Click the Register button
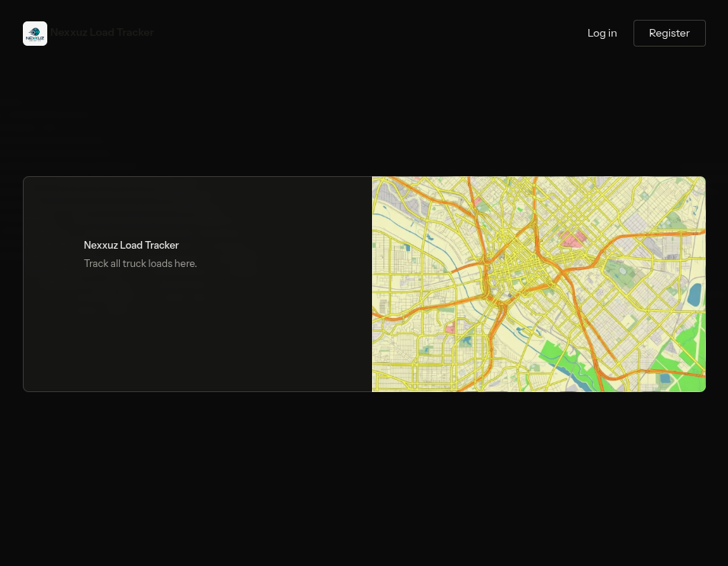This screenshot has height=566, width=728. (x=669, y=33)
